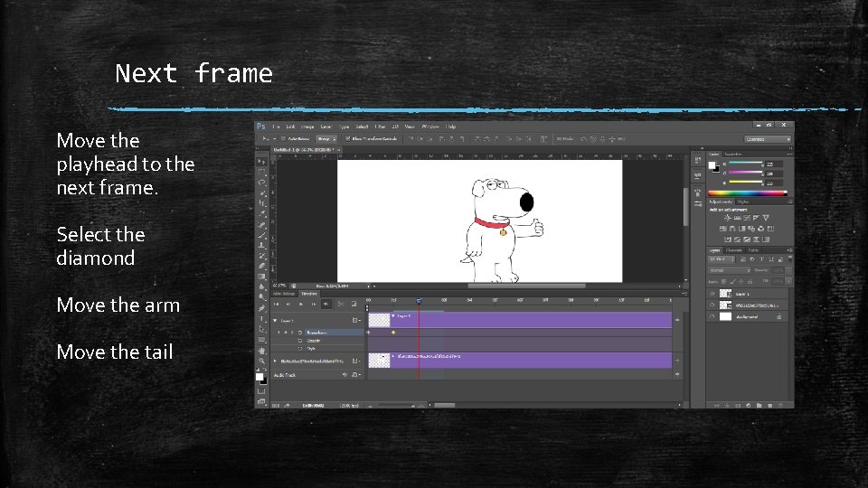
Task: Hide the Background layer using its eye
Action: pyautogui.click(x=712, y=316)
